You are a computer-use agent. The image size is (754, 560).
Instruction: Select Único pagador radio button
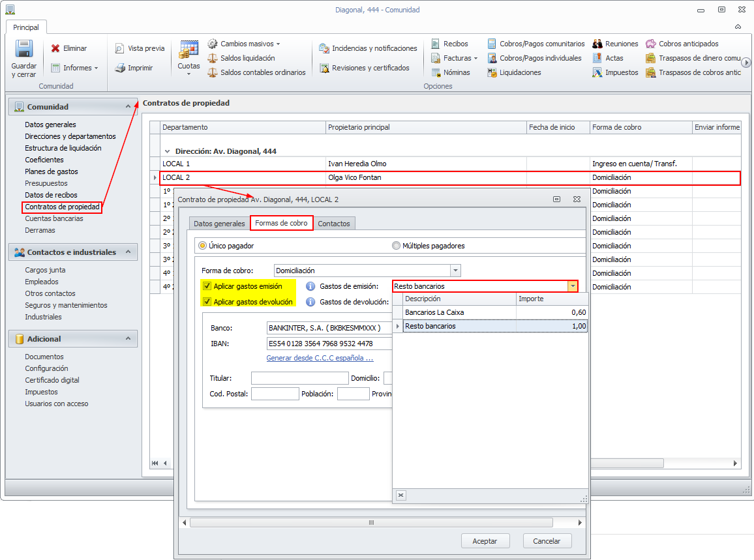[x=203, y=246]
